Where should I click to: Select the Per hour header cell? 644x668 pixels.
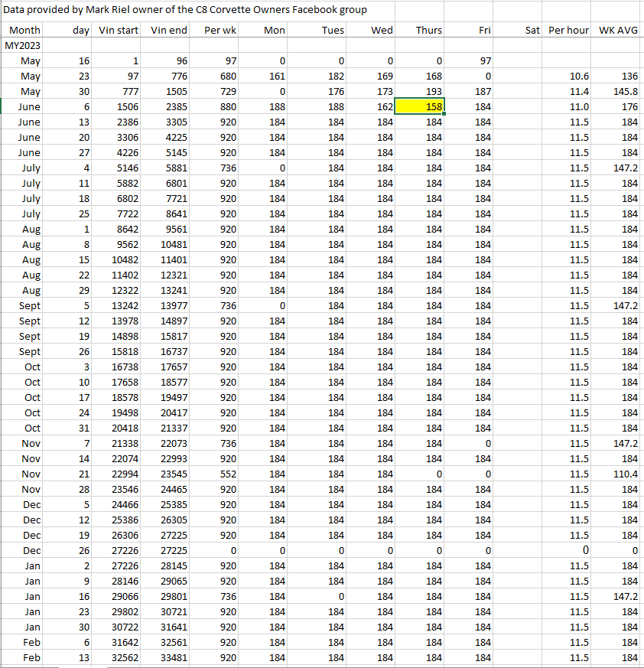[x=568, y=31]
